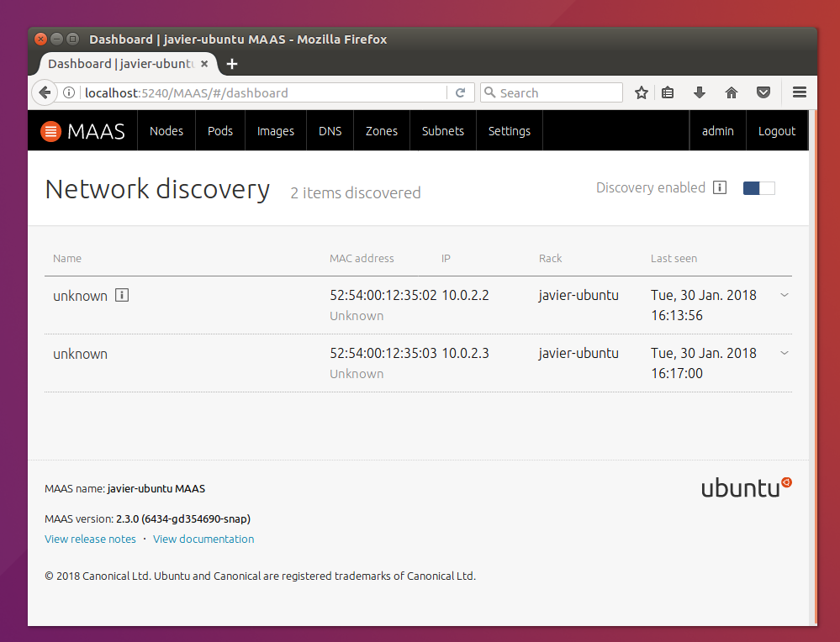Open View release notes link
This screenshot has width=840, height=642.
90,539
